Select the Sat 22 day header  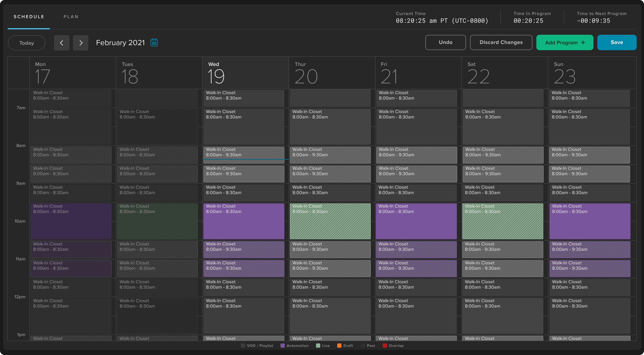[505, 73]
